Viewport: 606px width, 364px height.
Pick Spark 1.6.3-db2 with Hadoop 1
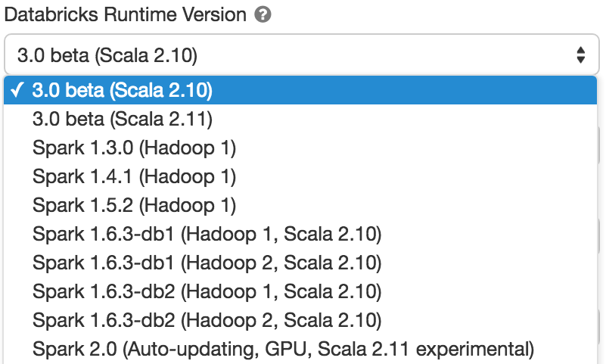click(207, 292)
